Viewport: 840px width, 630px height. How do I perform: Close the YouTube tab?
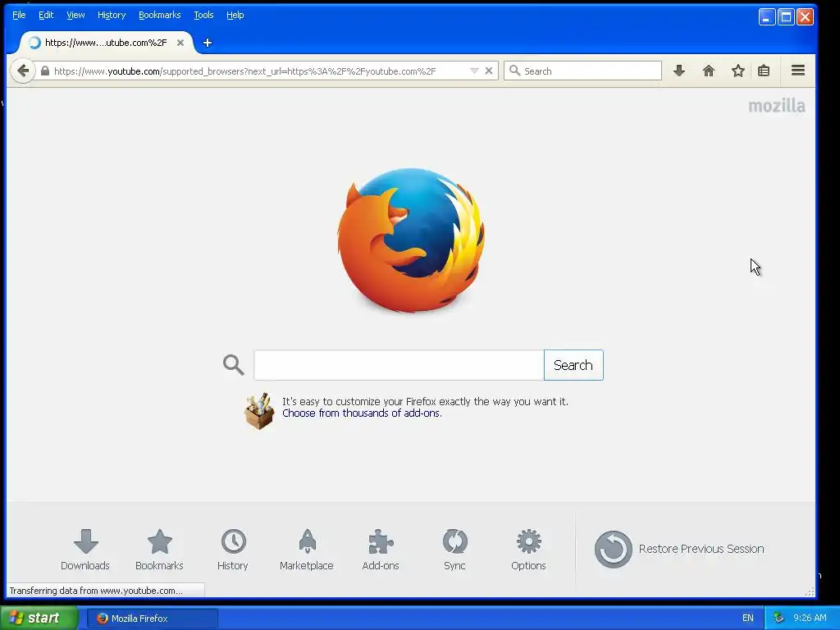pos(180,43)
